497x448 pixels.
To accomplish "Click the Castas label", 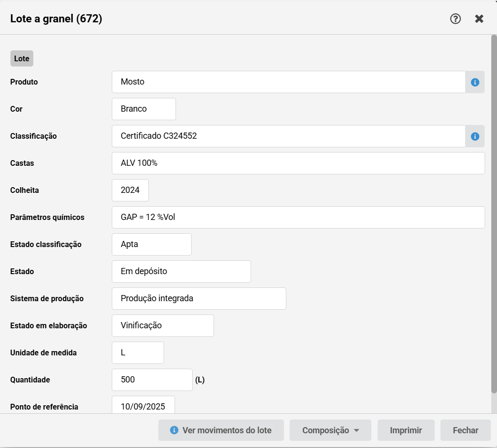I will pyautogui.click(x=22, y=163).
